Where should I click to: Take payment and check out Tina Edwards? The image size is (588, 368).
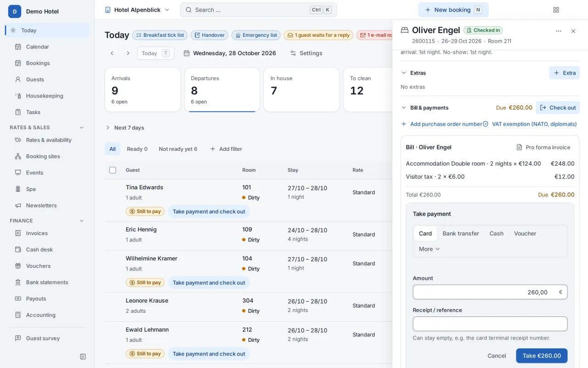coord(209,212)
